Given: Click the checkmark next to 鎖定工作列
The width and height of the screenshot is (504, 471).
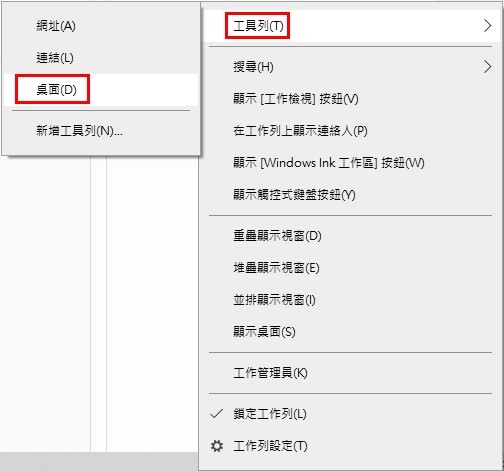Looking at the screenshot, I should click(217, 414).
